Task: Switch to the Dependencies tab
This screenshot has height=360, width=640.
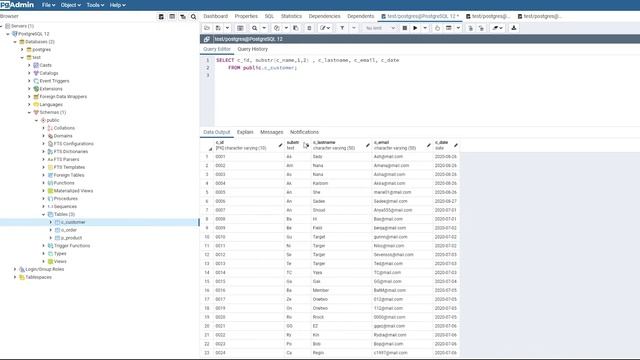Action: click(x=324, y=16)
